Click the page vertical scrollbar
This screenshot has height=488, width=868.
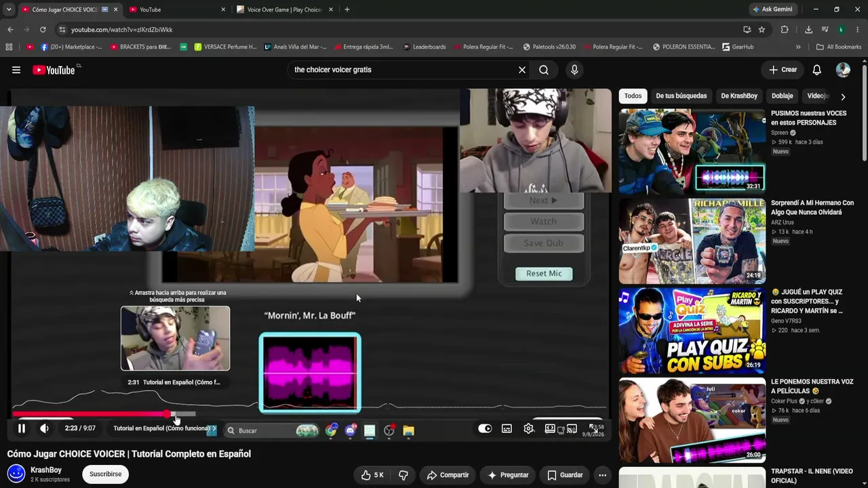click(x=865, y=112)
